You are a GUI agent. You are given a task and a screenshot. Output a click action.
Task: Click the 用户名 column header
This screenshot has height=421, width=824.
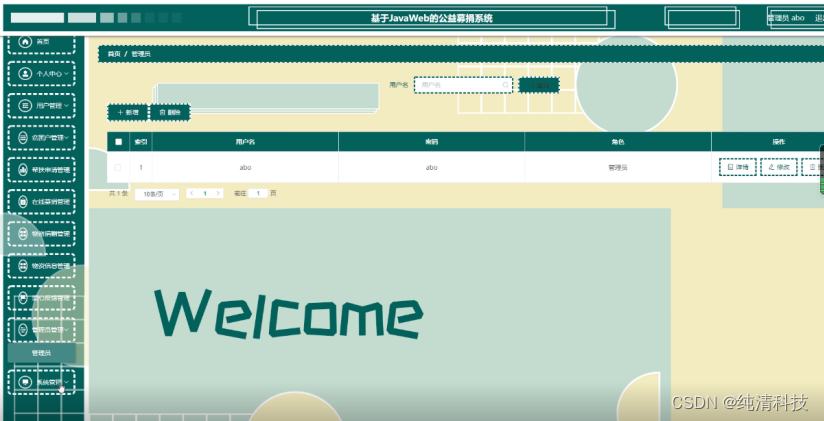pyautogui.click(x=245, y=142)
